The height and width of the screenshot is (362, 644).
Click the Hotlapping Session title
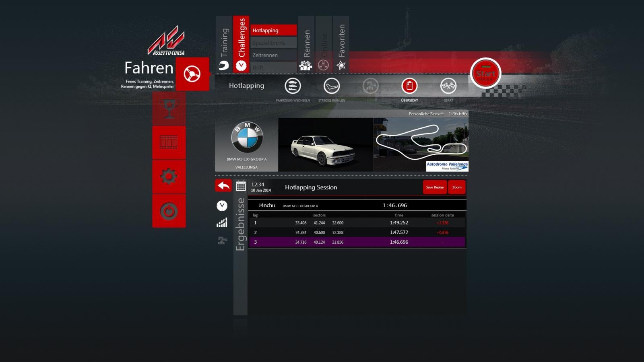tap(311, 187)
